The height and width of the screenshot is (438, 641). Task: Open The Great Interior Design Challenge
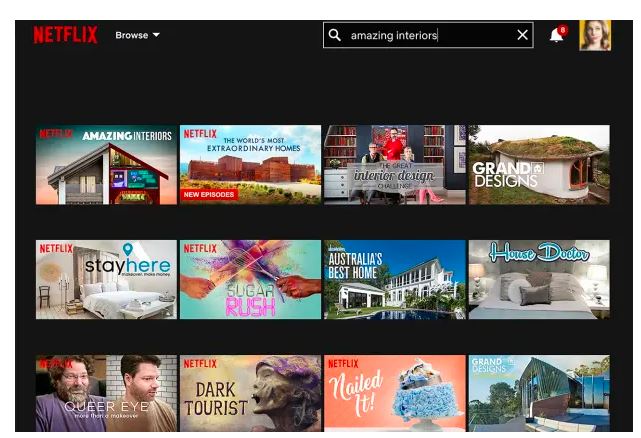click(x=394, y=165)
